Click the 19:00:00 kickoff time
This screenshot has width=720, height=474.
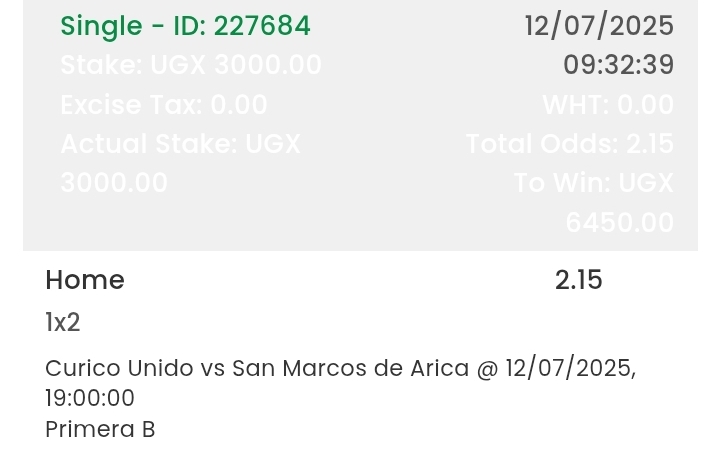coord(90,398)
